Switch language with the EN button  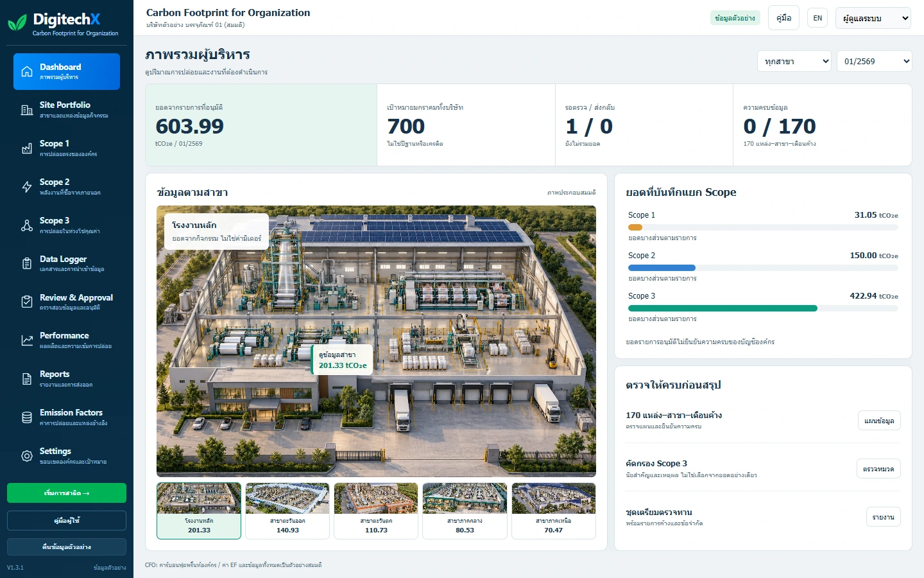coord(817,18)
